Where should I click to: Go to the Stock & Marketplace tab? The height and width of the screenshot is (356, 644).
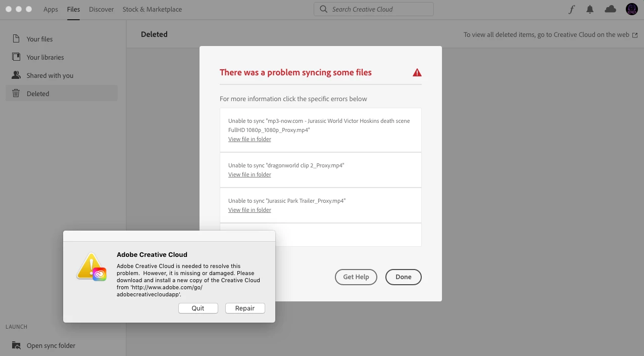[152, 9]
